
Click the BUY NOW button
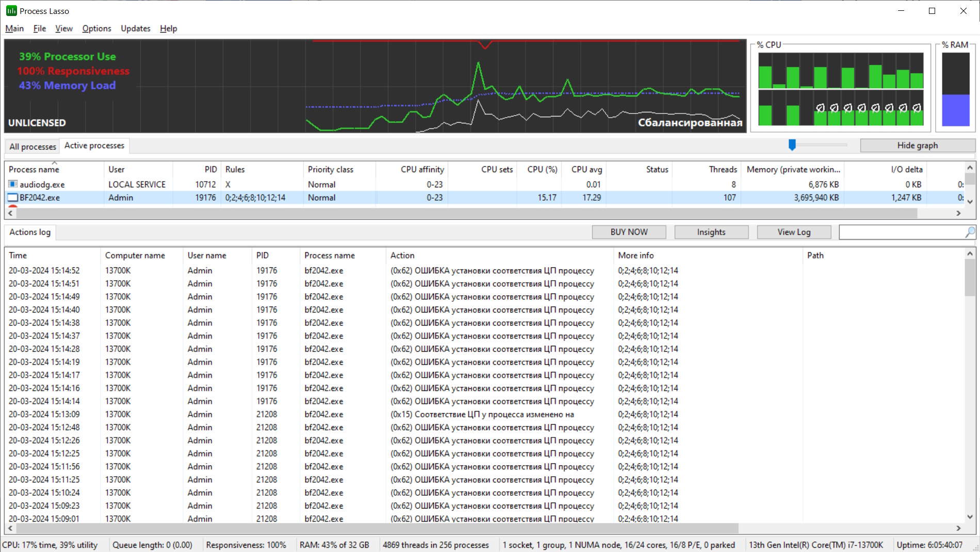pyautogui.click(x=629, y=232)
